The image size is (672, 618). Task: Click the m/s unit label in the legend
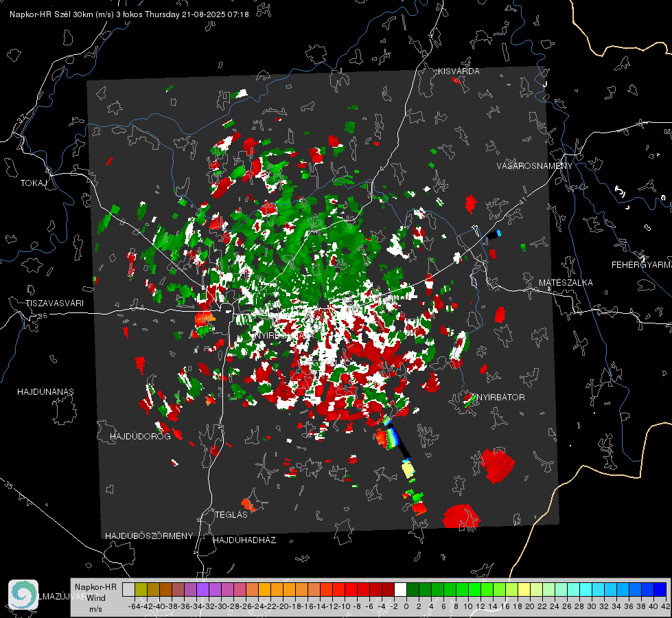click(x=95, y=609)
